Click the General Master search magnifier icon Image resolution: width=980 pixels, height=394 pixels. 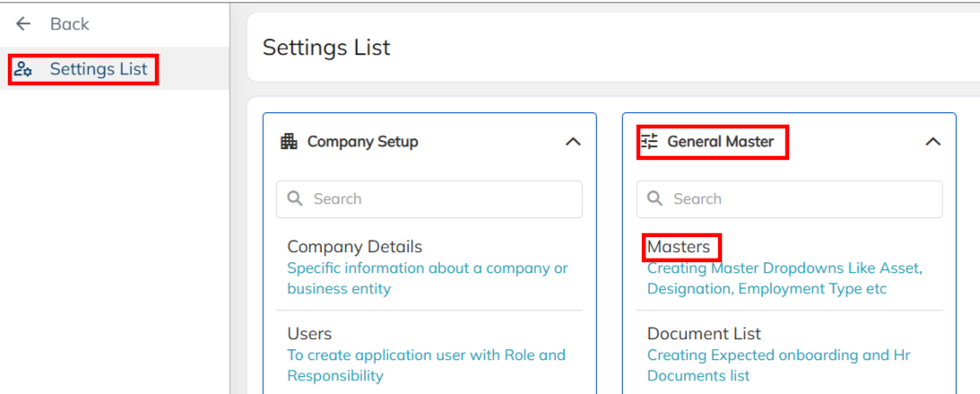pyautogui.click(x=655, y=199)
